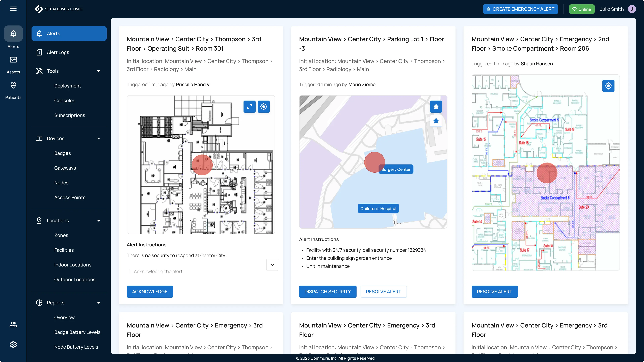Screen dimensions: 644x362
Task: Click Shaun Hansen name
Action: point(537,64)
